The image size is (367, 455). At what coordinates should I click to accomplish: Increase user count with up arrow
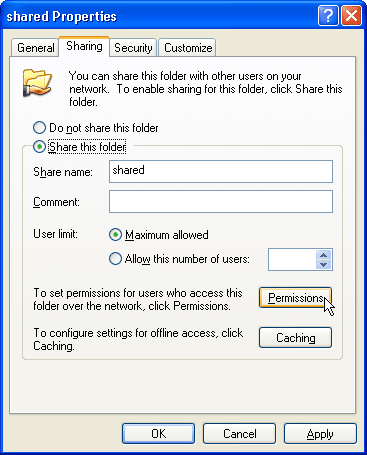coord(323,255)
